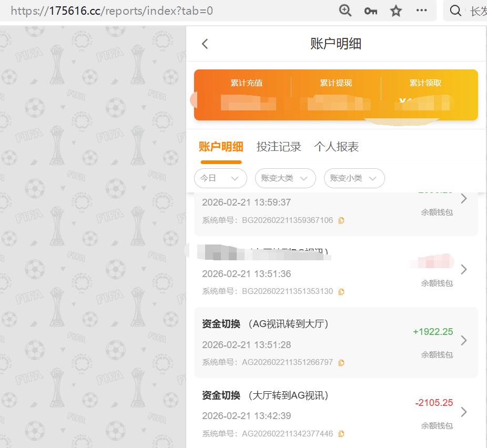Screen dimensions: 487x448
Task: Click the search magnifier icon on the right
Action: 455,10
